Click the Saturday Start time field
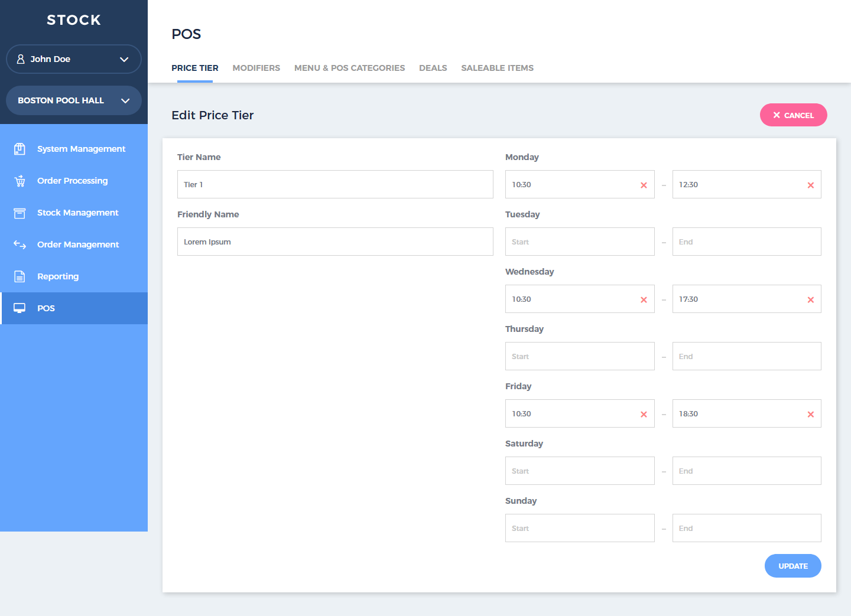This screenshot has width=851, height=616. tap(580, 471)
